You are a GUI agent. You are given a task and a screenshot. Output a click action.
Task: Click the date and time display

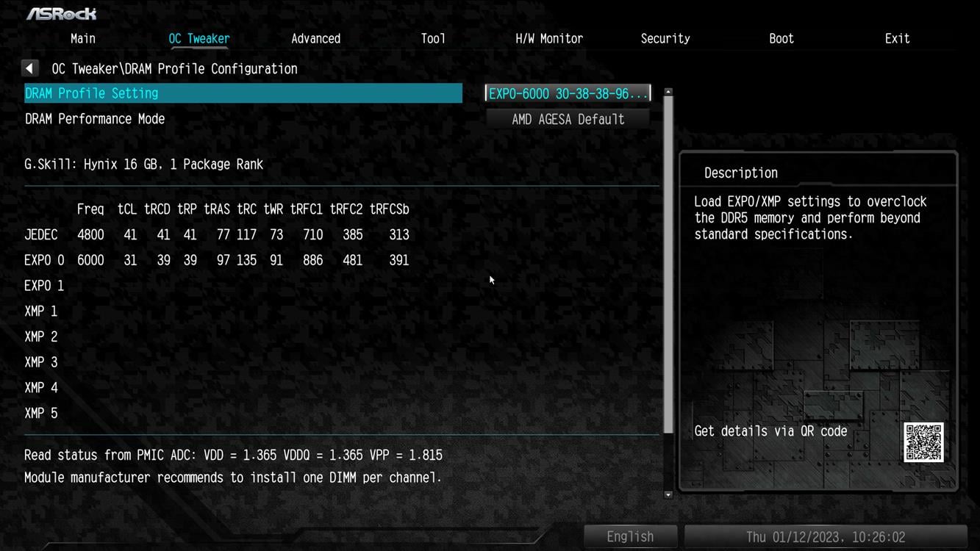tap(826, 537)
